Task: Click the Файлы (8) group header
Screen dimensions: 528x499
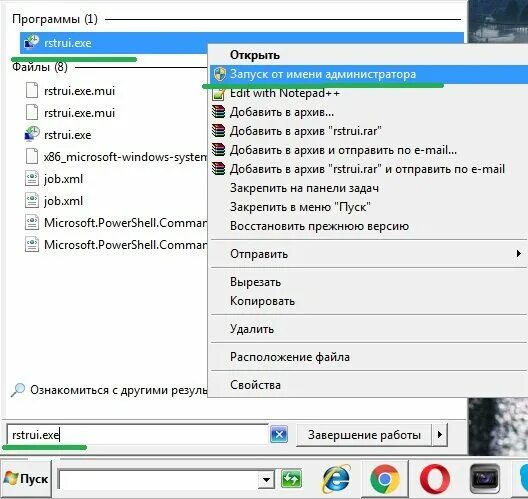Action: (40, 67)
